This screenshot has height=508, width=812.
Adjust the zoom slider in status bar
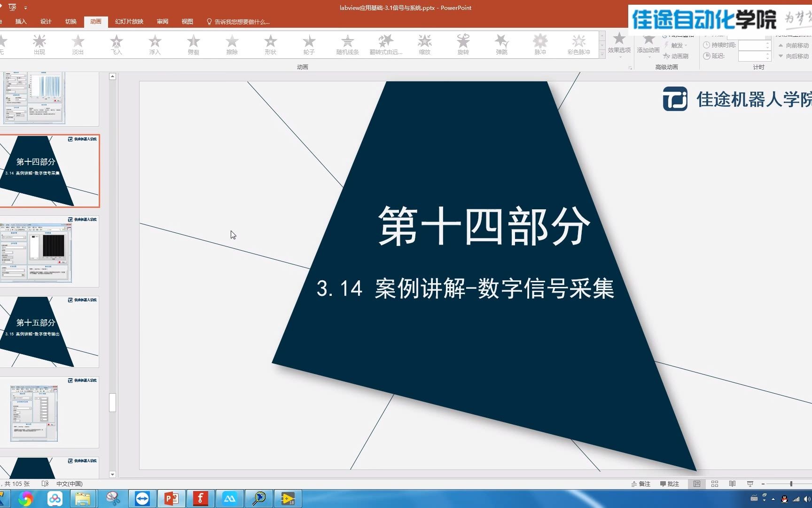click(x=791, y=484)
